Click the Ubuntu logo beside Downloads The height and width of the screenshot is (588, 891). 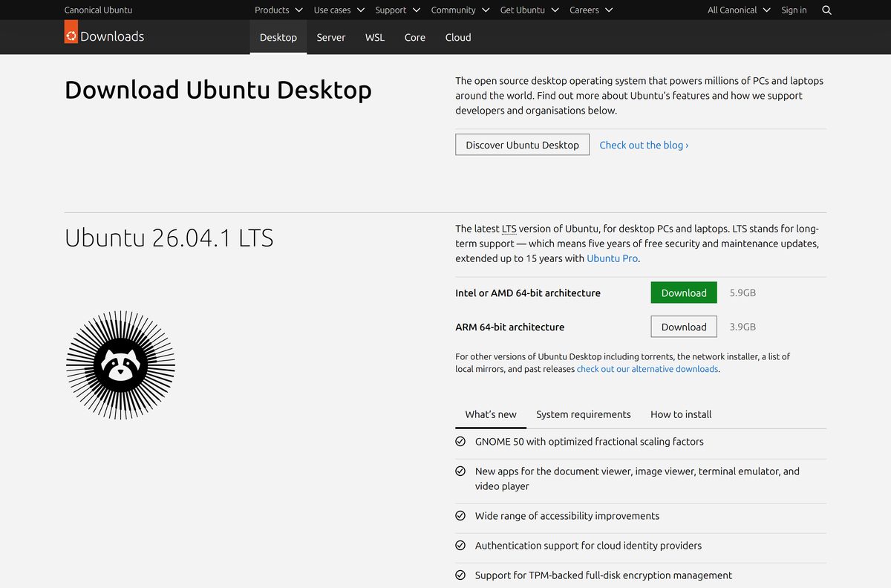(x=71, y=33)
